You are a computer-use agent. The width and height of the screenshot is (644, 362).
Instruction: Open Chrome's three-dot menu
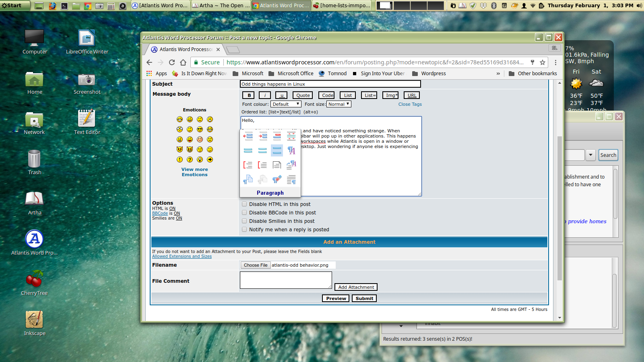[x=555, y=62]
